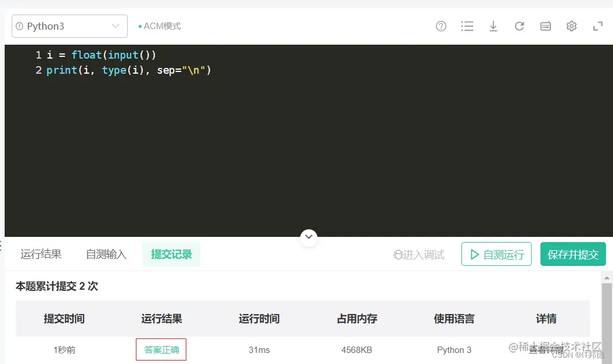Open details of the 答案正确 result
Image resolution: width=613 pixels, height=364 pixels.
click(161, 349)
